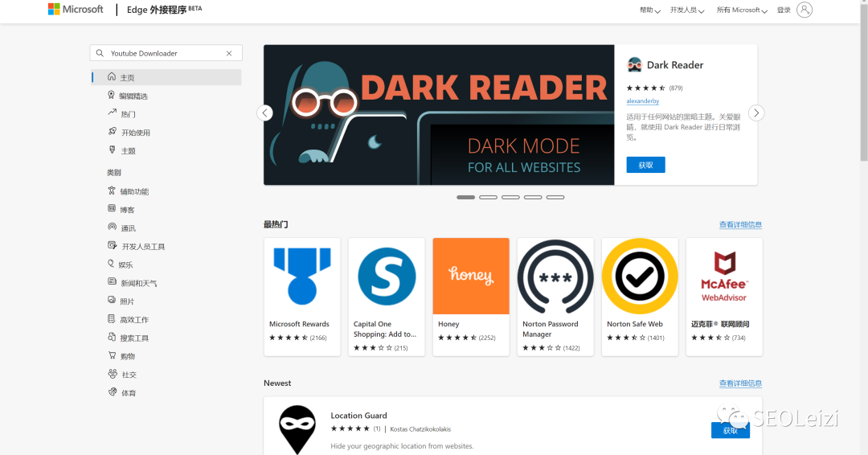Image resolution: width=868 pixels, height=455 pixels.
Task: Click 获取 button for Location Guard
Action: (730, 430)
